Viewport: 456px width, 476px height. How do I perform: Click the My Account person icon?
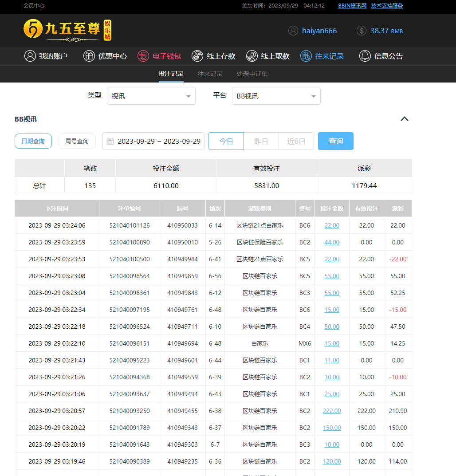pos(30,56)
